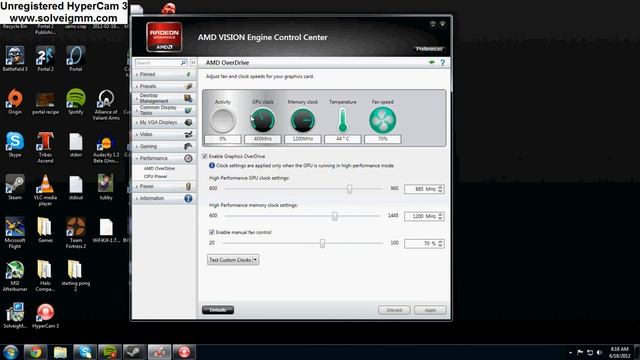The image size is (640, 360).
Task: Click the Memory clock gauge
Action: tap(302, 120)
